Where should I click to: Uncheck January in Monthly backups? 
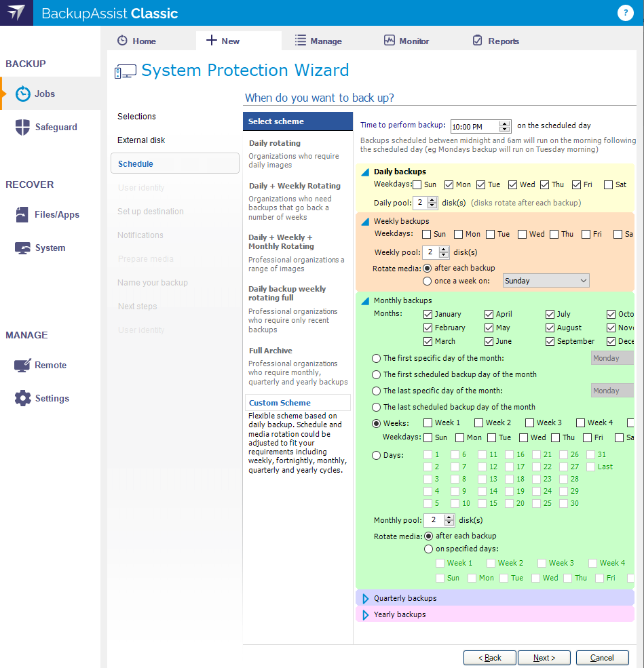click(428, 314)
